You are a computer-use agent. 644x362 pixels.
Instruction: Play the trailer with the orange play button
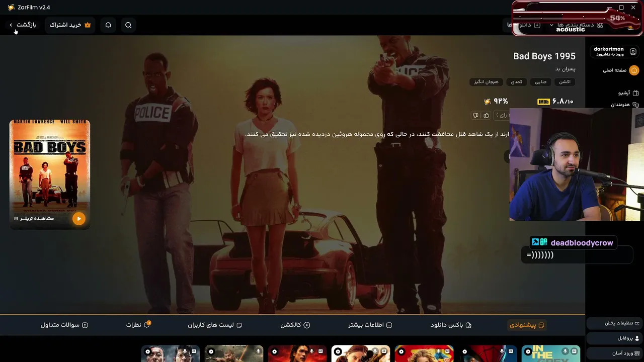coord(78,218)
